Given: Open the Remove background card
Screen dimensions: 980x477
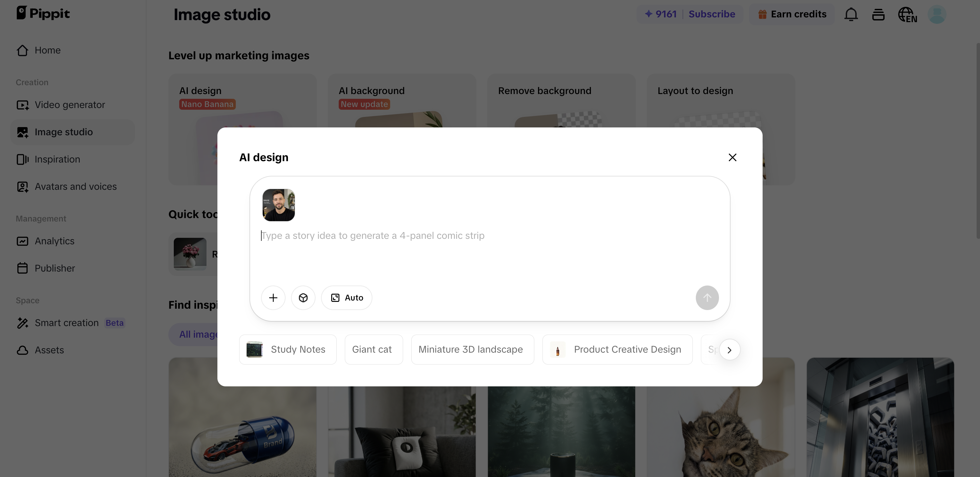Looking at the screenshot, I should 561,101.
